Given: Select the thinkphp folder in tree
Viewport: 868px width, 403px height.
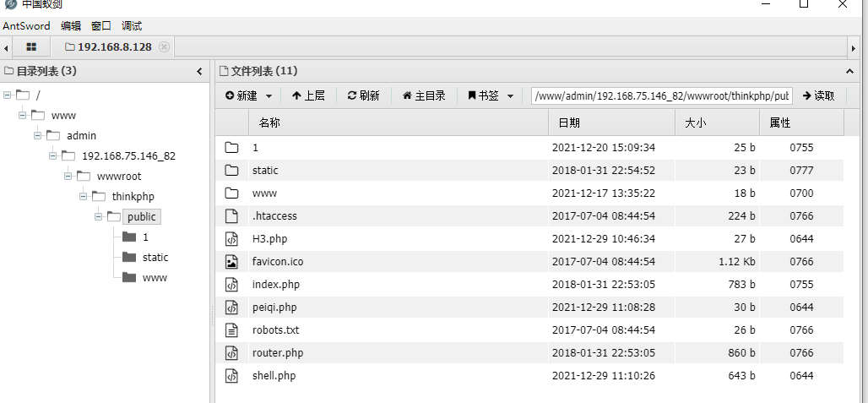Looking at the screenshot, I should pyautogui.click(x=133, y=197).
